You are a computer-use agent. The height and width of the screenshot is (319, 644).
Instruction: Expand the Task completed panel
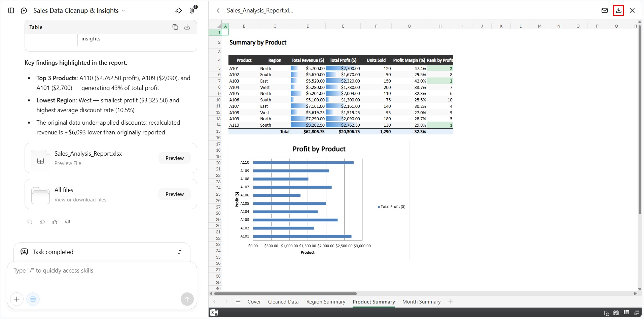tap(180, 252)
